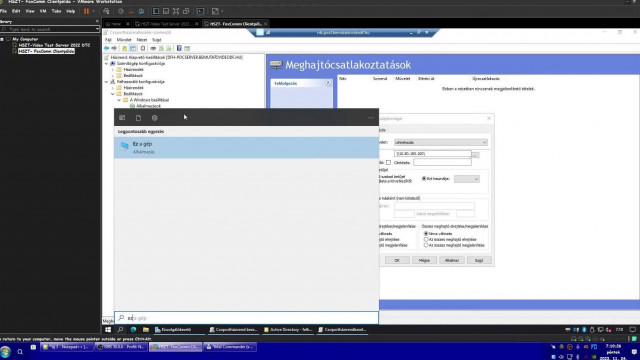Switch to VMware single window view icon
The width and height of the screenshot is (640, 360).
click(x=156, y=11)
